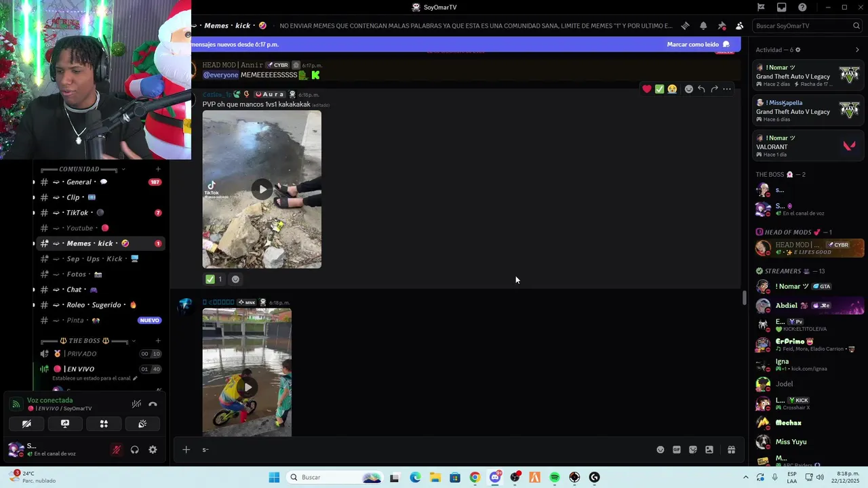Image resolution: width=868 pixels, height=488 pixels.
Task: Click the plus attachment button
Action: click(186, 449)
